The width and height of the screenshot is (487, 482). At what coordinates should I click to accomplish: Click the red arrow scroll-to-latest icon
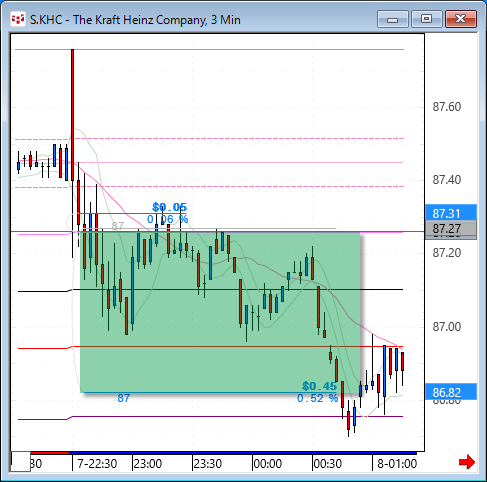(467, 462)
